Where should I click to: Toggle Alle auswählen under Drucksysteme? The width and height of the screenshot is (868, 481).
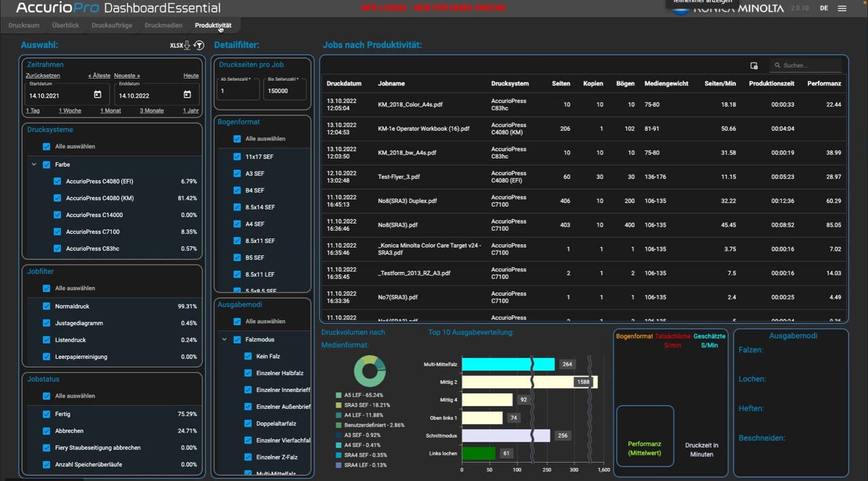[46, 147]
